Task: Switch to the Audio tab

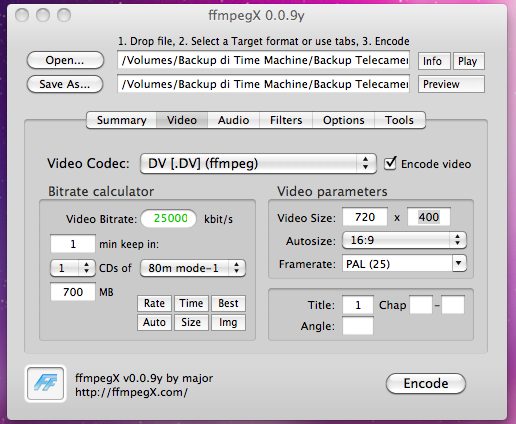Action: [233, 120]
